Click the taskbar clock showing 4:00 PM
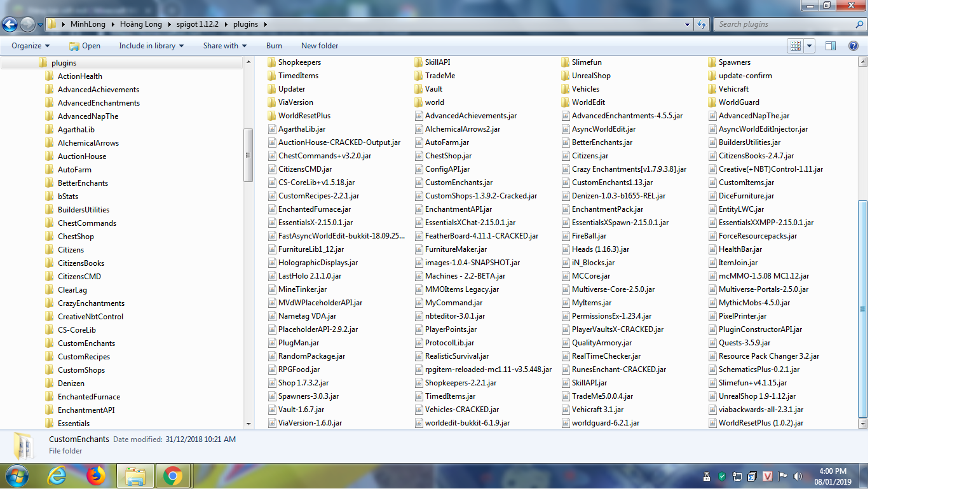Image resolution: width=980 pixels, height=491 pixels. pos(833,471)
